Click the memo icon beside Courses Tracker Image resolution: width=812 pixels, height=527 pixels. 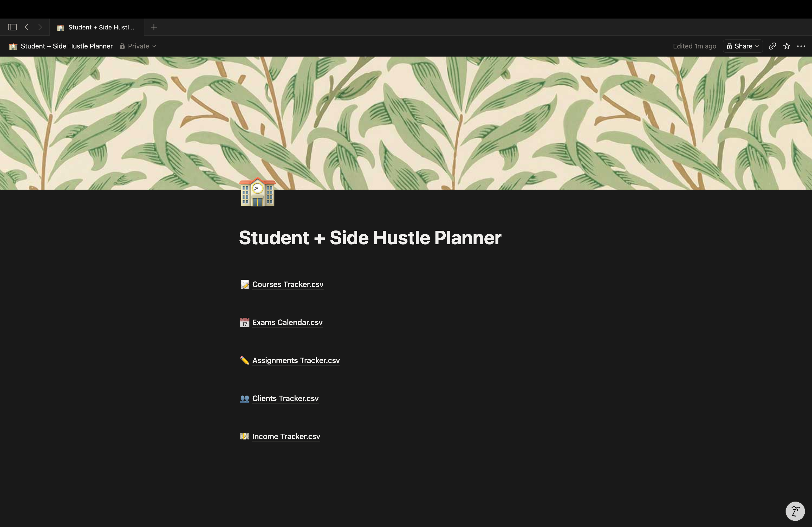pos(245,284)
